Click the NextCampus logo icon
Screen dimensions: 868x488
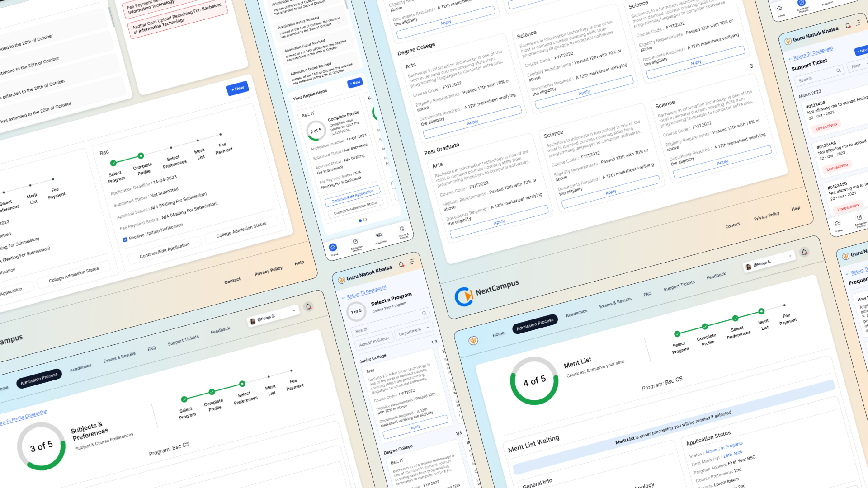pyautogui.click(x=464, y=296)
